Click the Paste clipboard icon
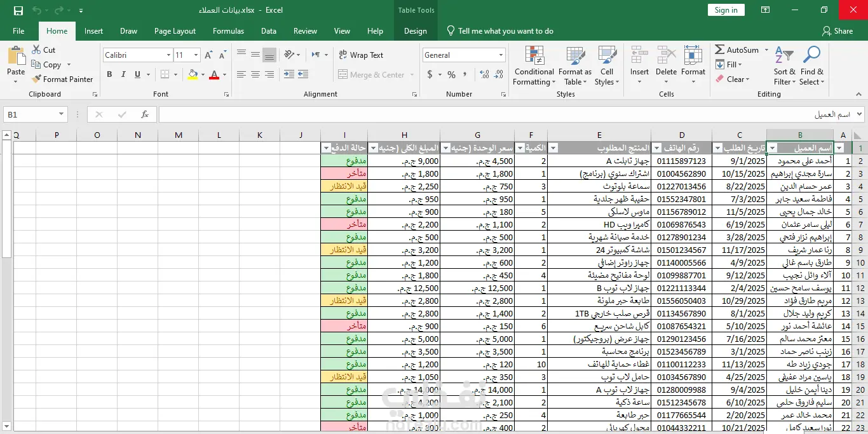The width and height of the screenshot is (868, 434). tap(16, 56)
